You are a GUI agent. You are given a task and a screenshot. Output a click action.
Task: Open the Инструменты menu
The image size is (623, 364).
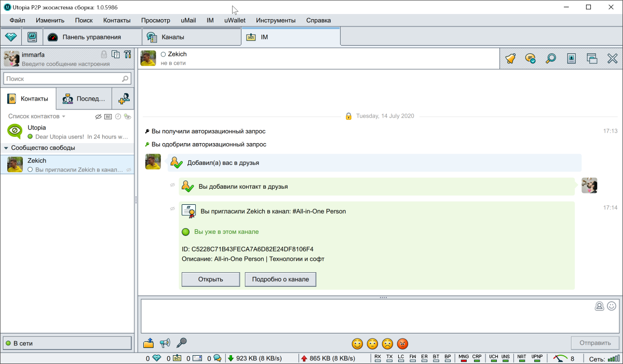point(276,20)
